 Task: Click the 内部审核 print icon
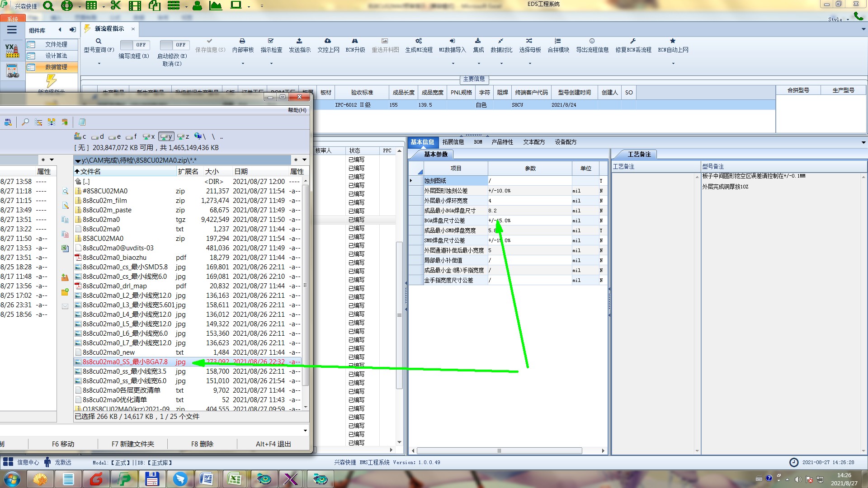pos(242,41)
